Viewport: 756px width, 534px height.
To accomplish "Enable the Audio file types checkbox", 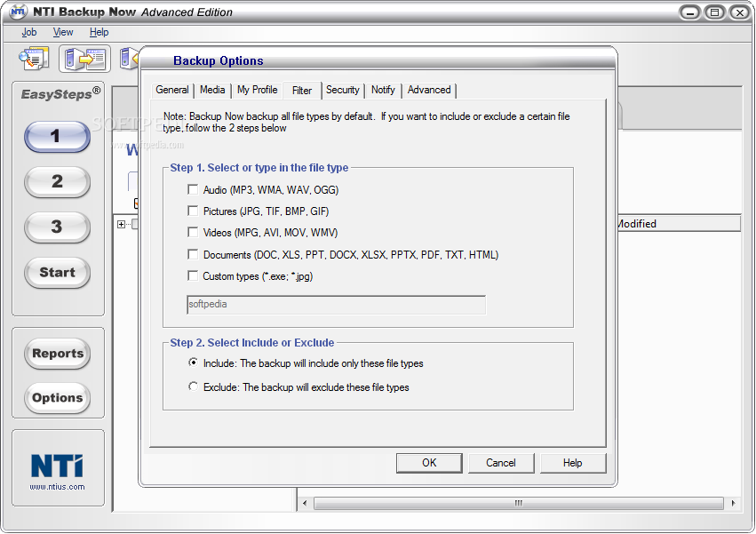I will [x=193, y=189].
